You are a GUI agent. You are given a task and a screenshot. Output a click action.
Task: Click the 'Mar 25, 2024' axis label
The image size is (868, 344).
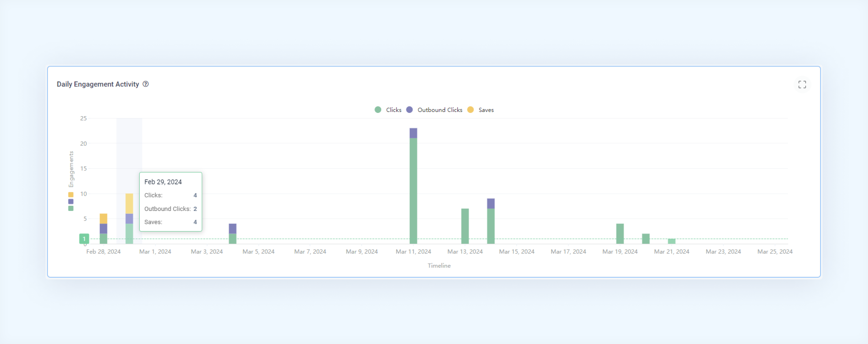775,252
